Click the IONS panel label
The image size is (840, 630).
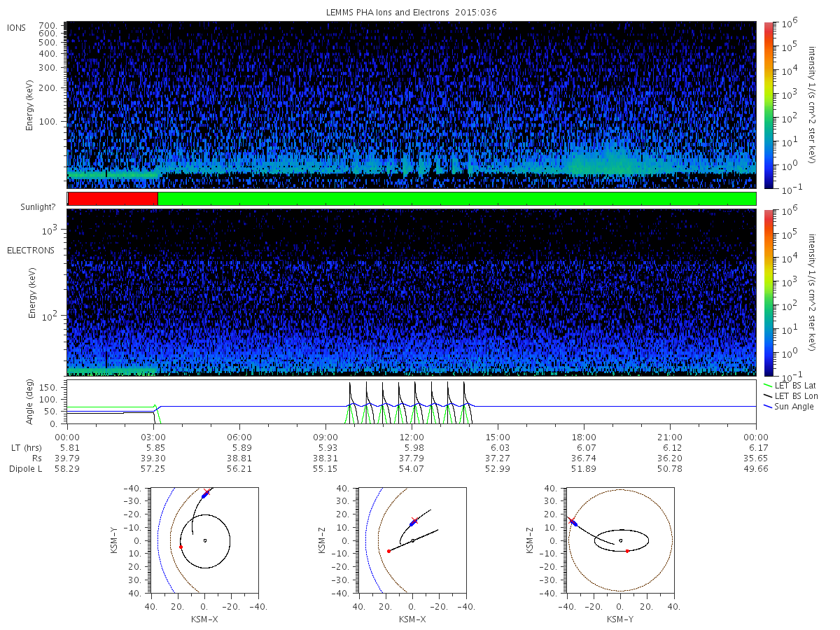click(x=17, y=28)
